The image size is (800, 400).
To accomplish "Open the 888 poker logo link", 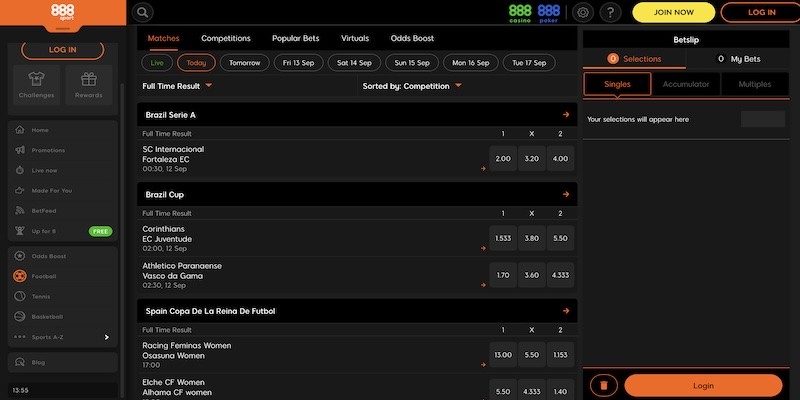I will (x=549, y=13).
